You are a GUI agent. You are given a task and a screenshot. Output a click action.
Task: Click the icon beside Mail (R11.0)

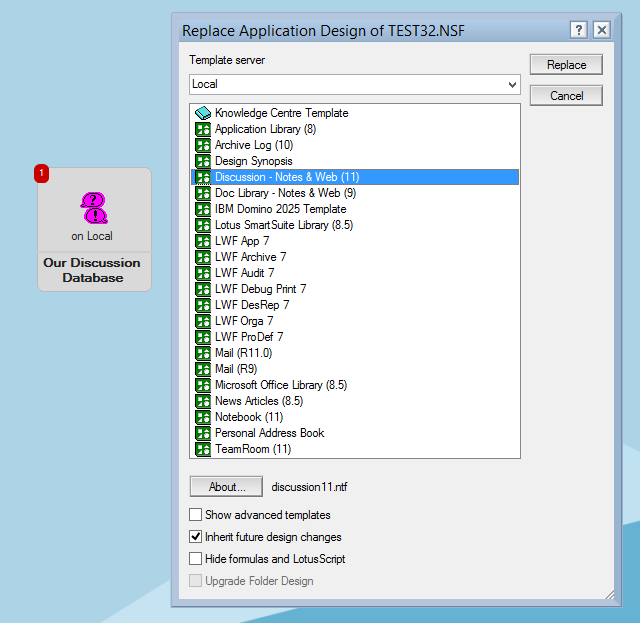click(x=202, y=353)
